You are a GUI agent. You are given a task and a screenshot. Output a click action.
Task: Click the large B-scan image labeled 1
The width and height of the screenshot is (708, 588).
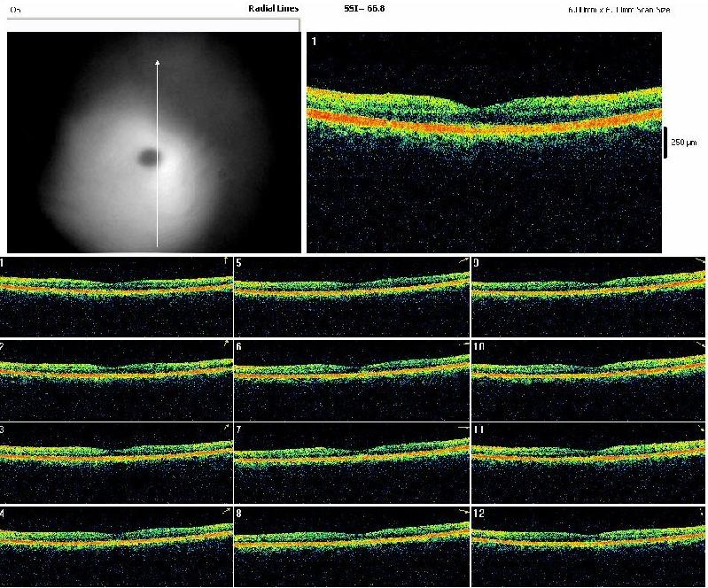point(484,143)
